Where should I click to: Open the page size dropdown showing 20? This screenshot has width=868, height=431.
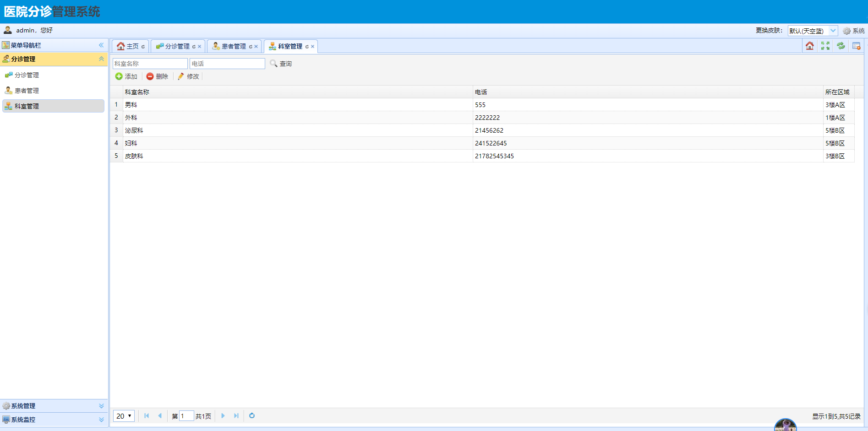[x=124, y=416]
